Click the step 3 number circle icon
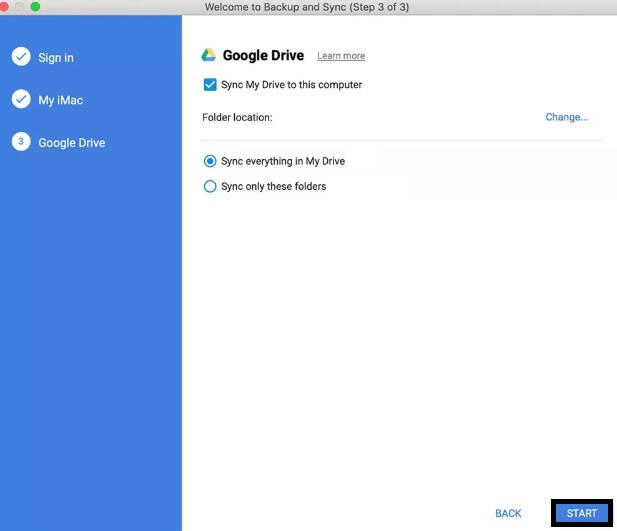The width and height of the screenshot is (617, 531). click(x=21, y=142)
